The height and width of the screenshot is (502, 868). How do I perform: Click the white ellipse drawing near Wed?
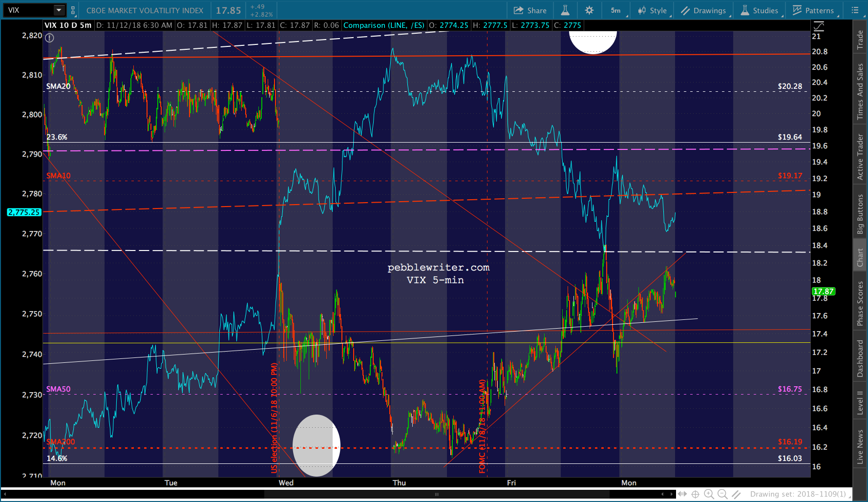(x=316, y=446)
